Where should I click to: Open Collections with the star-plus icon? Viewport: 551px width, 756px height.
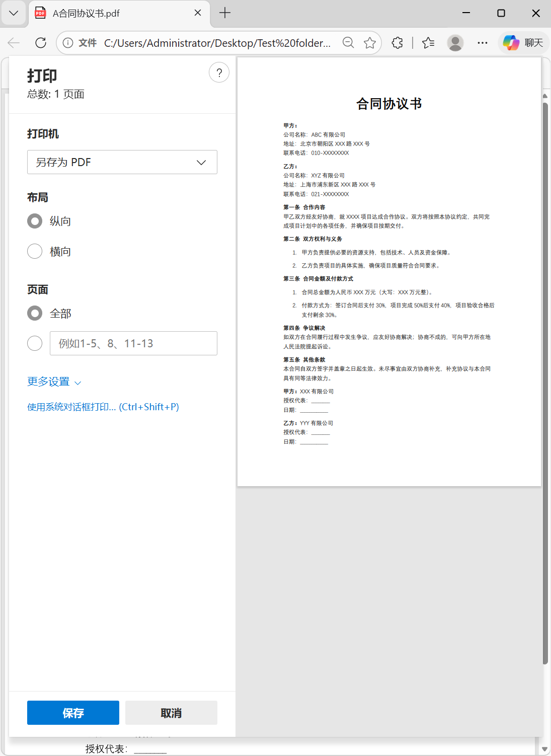[428, 43]
